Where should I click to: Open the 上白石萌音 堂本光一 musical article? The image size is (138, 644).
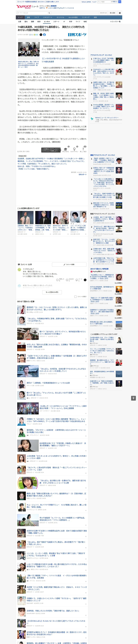click(x=57, y=457)
